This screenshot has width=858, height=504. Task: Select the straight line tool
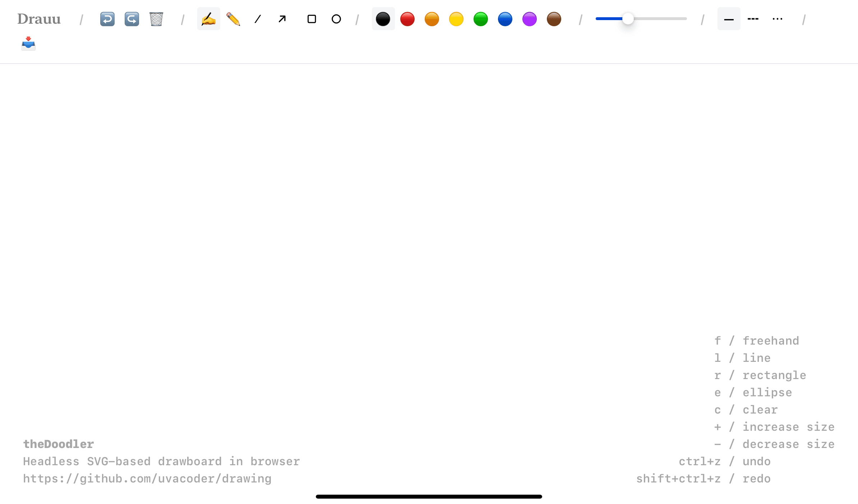point(258,19)
